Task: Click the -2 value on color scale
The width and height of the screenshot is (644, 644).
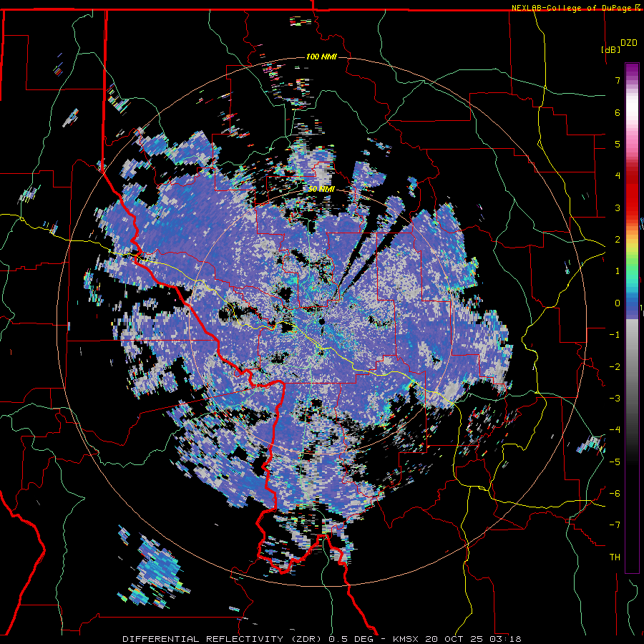Action: [615, 367]
